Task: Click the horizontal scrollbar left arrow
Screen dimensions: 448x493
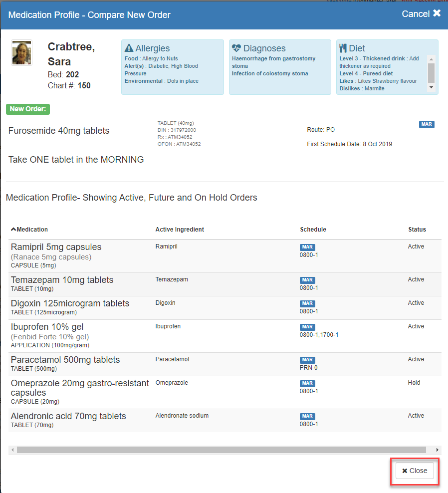Action: click(13, 450)
